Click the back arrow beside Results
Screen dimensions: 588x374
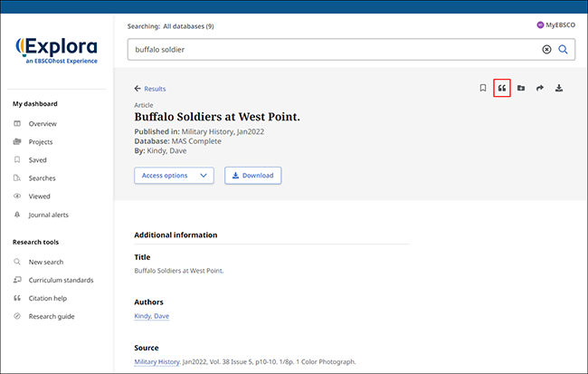coord(138,89)
